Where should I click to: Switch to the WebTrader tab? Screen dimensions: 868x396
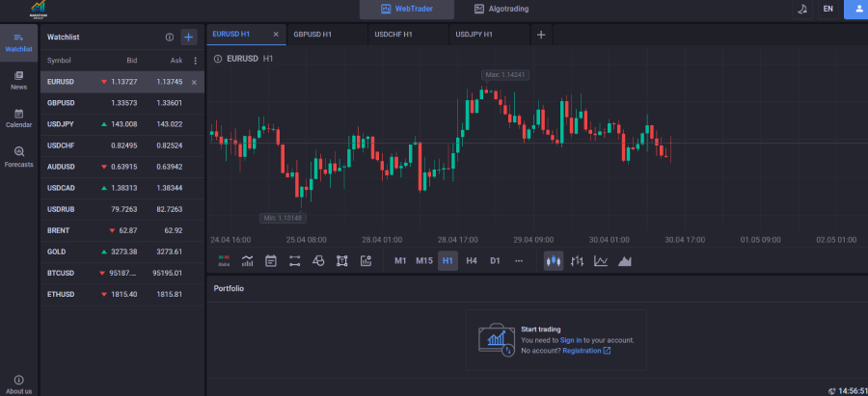pos(407,9)
